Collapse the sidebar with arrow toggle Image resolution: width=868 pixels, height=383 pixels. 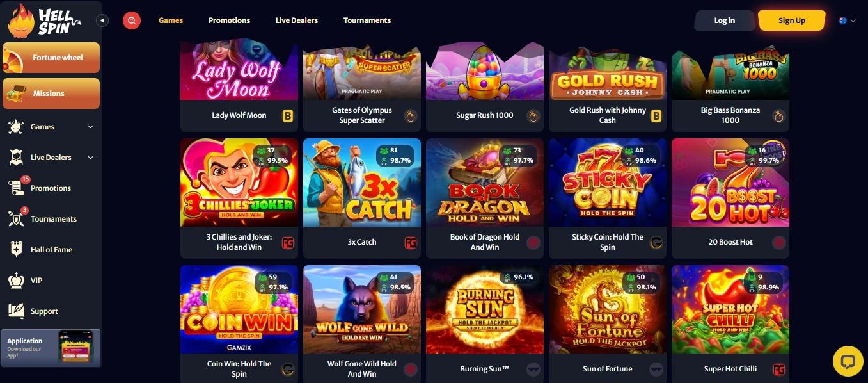point(102,20)
